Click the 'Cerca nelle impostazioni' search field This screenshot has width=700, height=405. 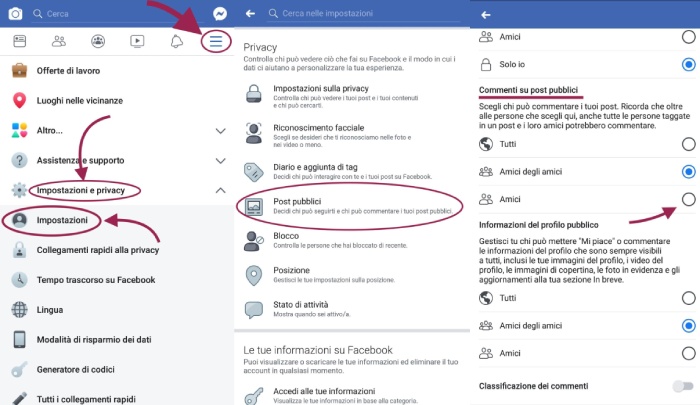(x=363, y=13)
